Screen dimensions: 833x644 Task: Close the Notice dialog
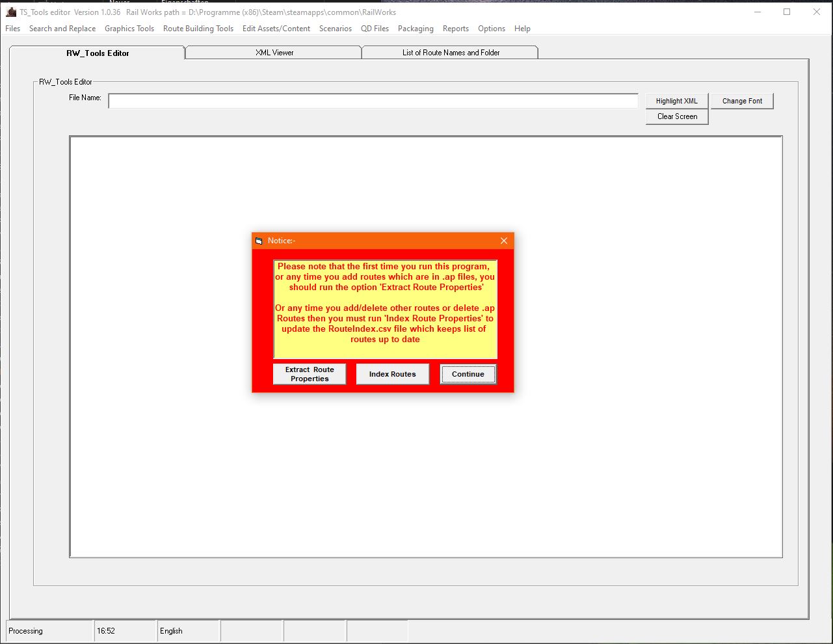[x=503, y=241]
